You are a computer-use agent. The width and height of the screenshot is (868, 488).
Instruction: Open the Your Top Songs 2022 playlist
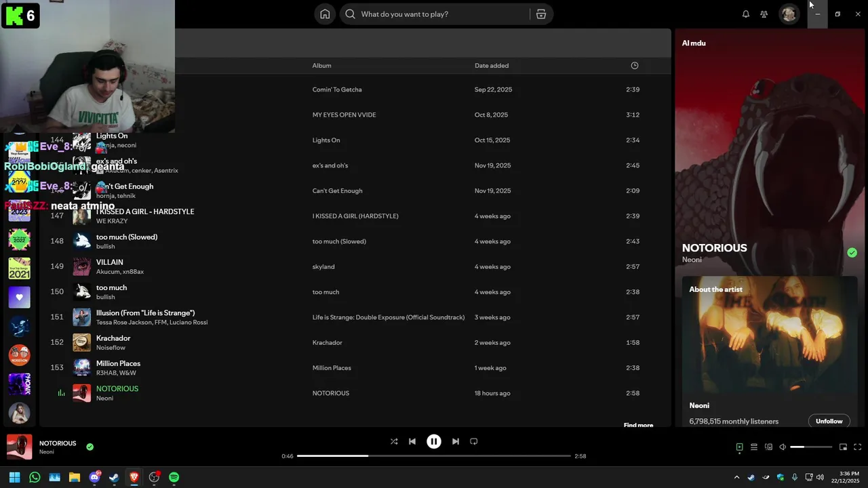[19, 239]
